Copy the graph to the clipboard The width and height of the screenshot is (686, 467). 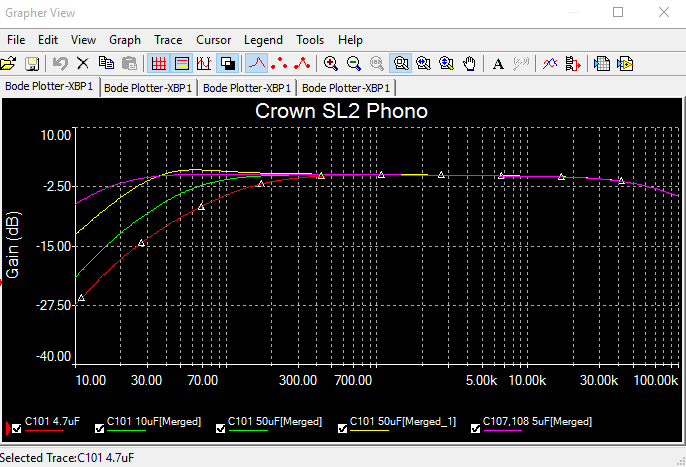[106, 63]
